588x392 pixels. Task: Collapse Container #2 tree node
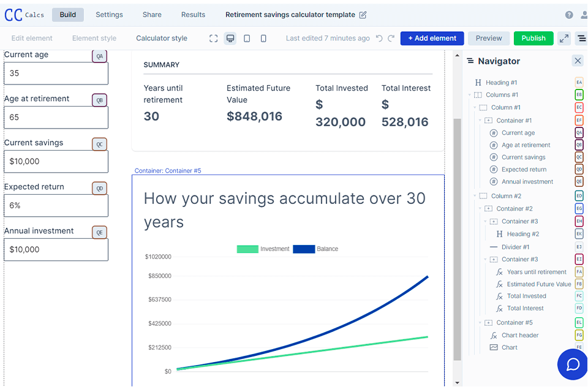tap(480, 209)
